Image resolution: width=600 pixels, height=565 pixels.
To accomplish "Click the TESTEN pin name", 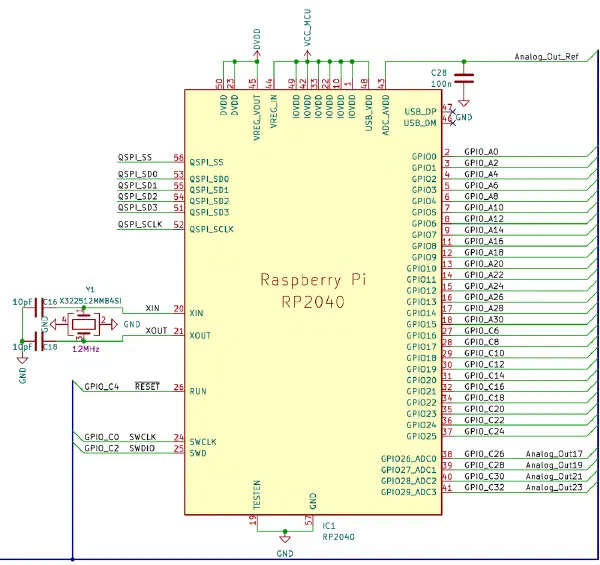I will point(257,495).
